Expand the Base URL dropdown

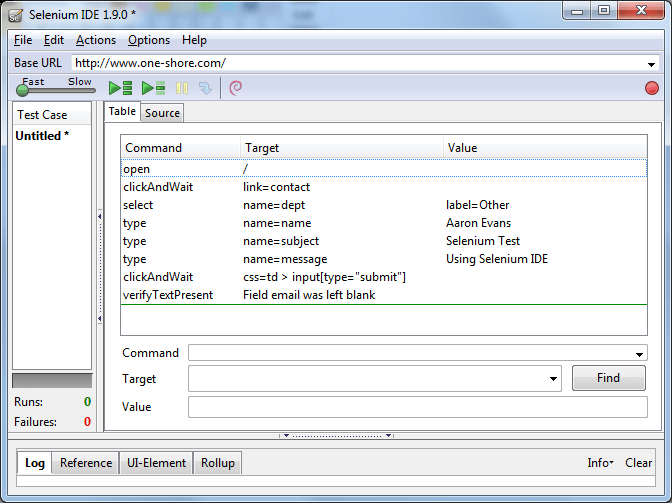point(652,64)
